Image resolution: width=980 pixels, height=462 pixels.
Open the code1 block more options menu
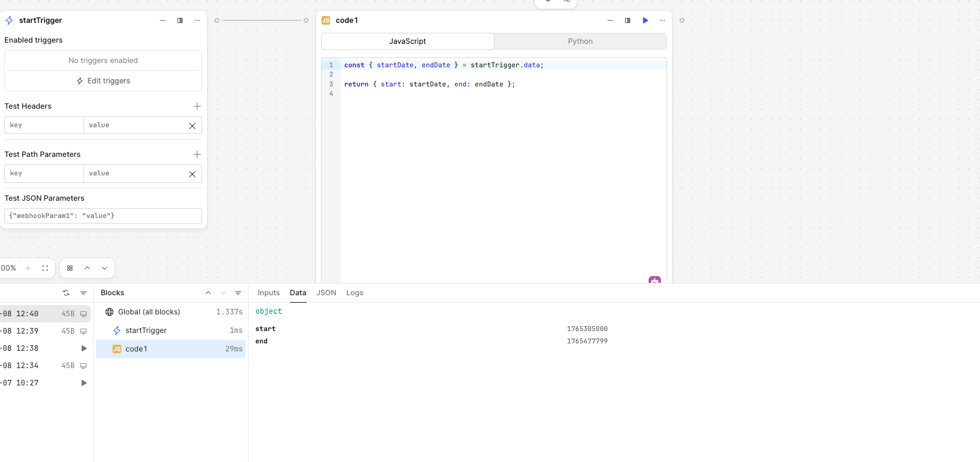coord(662,20)
